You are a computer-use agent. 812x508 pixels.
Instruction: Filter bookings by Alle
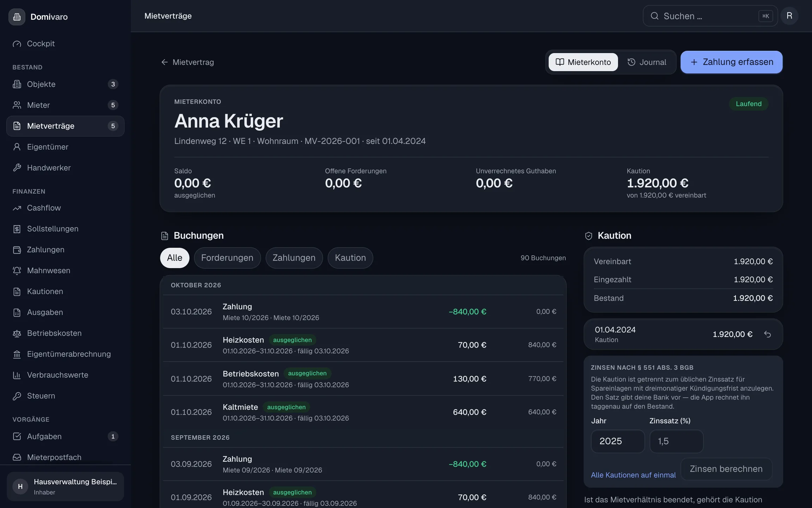click(174, 258)
